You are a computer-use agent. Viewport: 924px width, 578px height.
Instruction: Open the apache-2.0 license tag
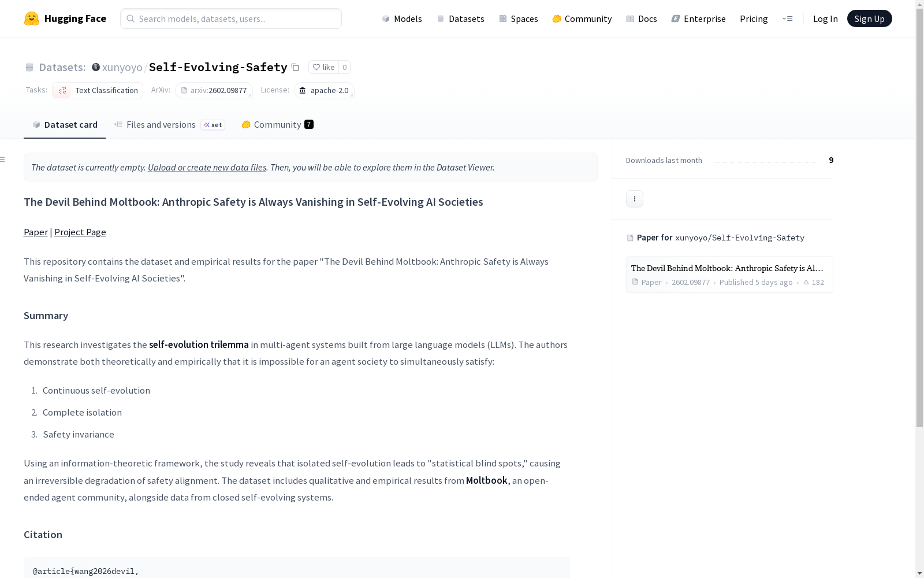tap(324, 90)
